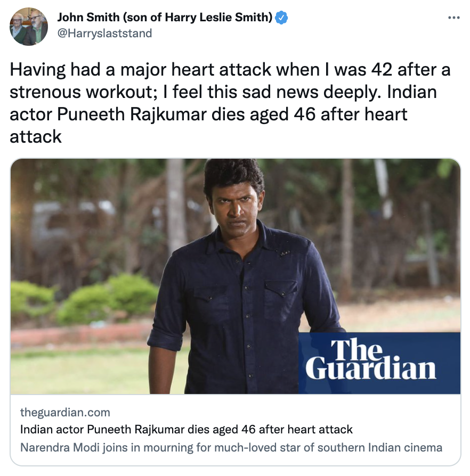470x476 pixels.
Task: Open the theguardian.com domain label
Action: point(65,412)
